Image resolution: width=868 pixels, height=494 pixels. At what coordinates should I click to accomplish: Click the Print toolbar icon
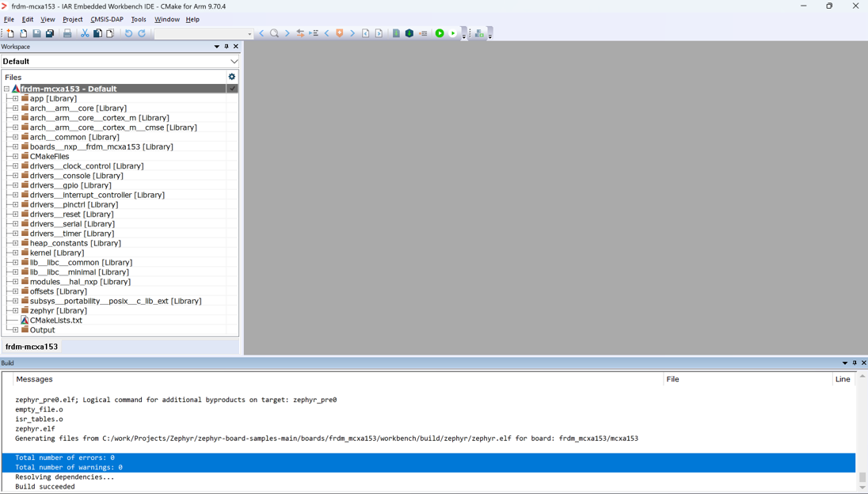click(x=67, y=34)
